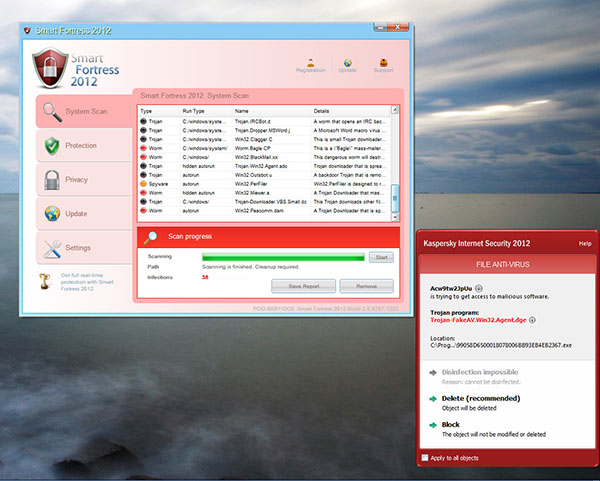Go to the Update sidebar tab
600x481 pixels.
84,214
